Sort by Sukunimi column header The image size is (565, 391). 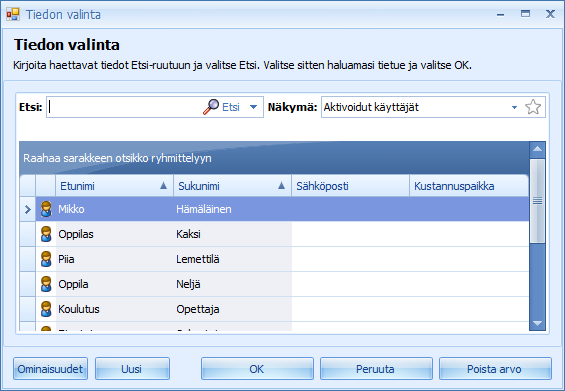(232, 186)
